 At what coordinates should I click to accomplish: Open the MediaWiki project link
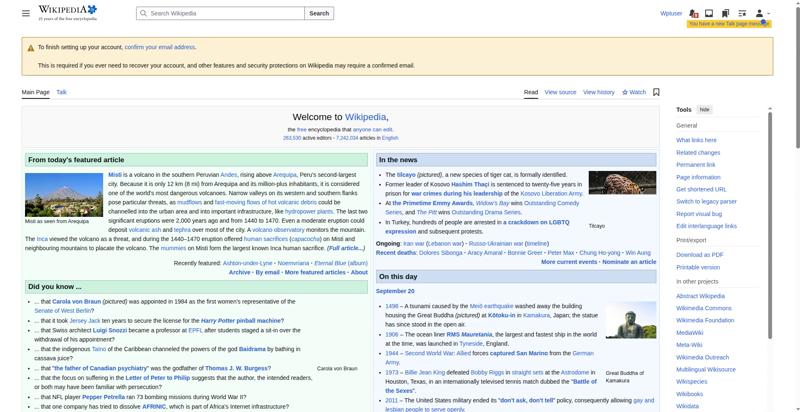tap(690, 332)
